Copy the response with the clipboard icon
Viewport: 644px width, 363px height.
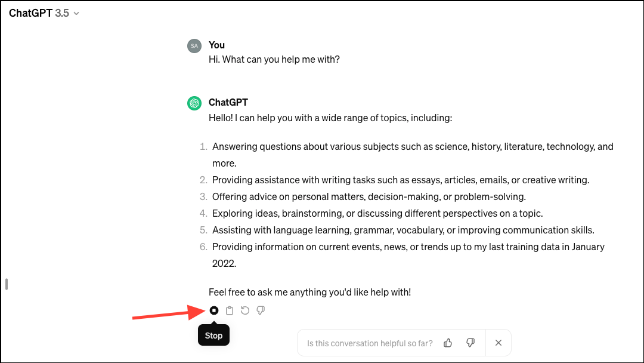coord(230,310)
